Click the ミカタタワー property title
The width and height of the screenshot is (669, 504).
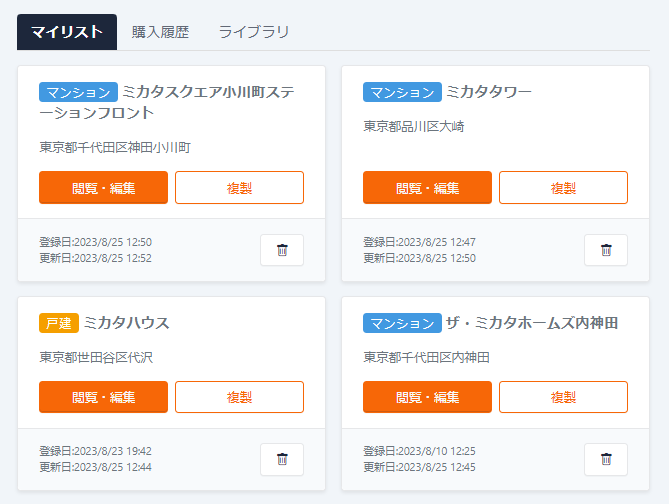coord(489,92)
